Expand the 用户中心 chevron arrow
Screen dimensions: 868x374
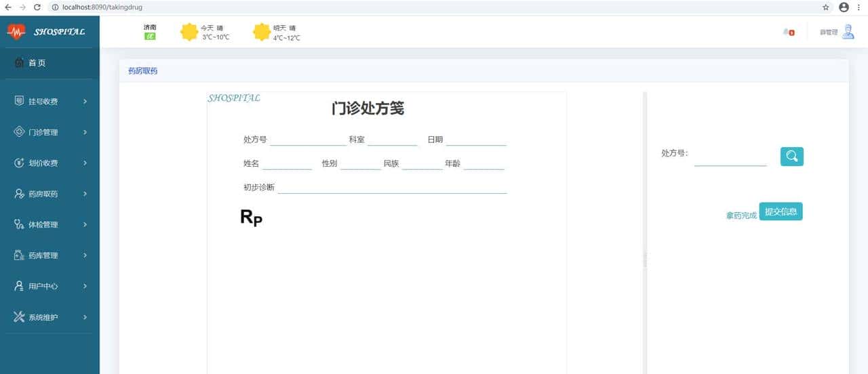pos(85,286)
